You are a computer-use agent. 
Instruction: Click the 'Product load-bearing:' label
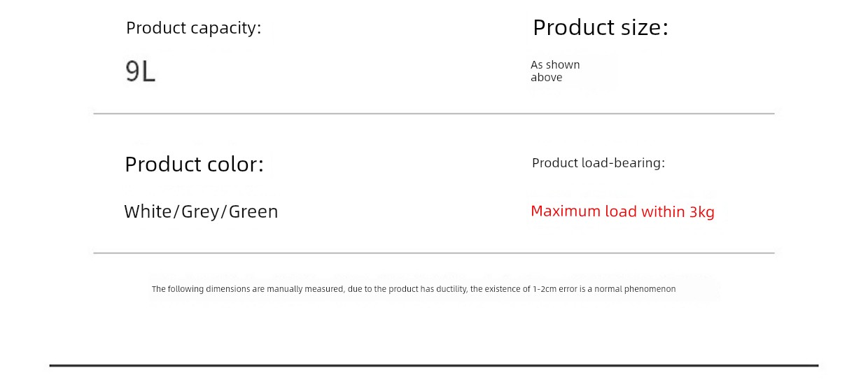pyautogui.click(x=598, y=163)
